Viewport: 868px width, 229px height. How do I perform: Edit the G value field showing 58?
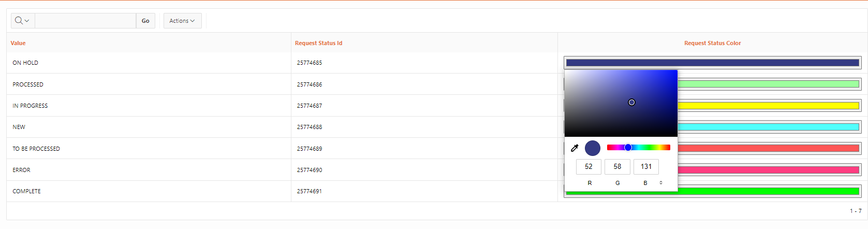[x=617, y=167]
